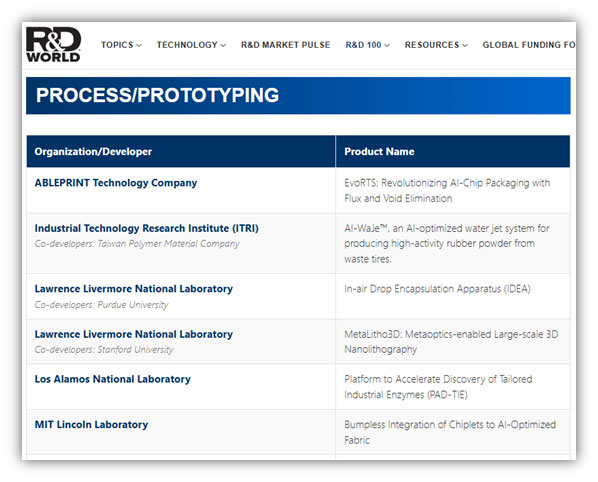
Task: Open Lawrence Livermore entry co-developed with Stanford
Action: pos(133,334)
